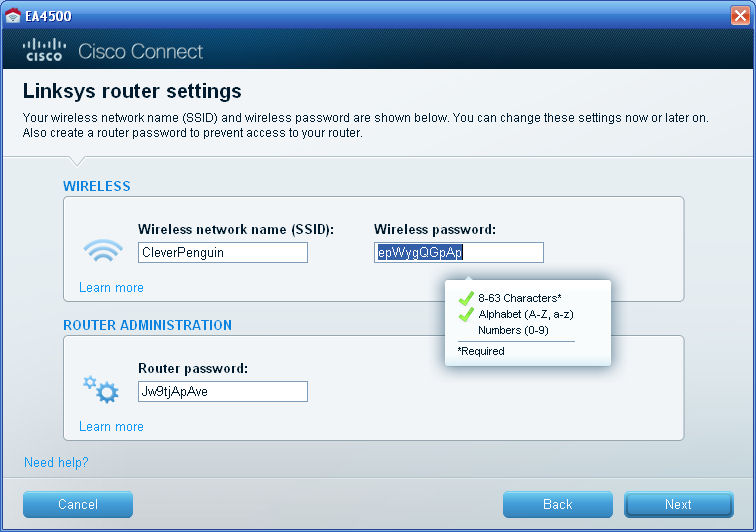Click the Linksys router settings heading

point(132,91)
